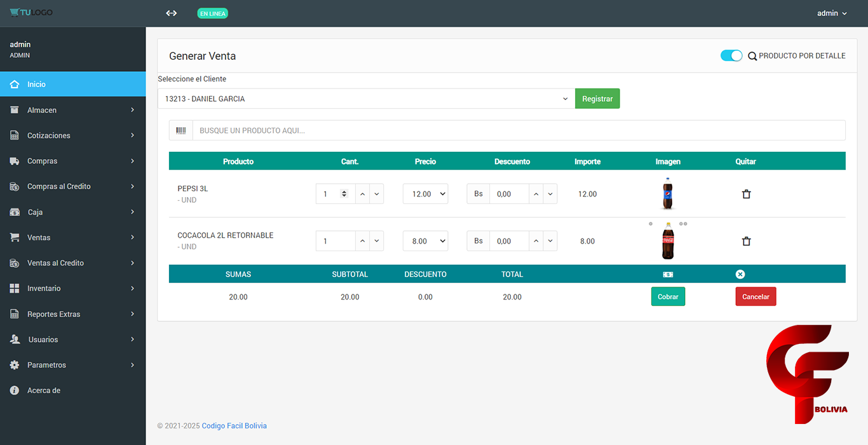Remove COCACOLA 2L RETORNABLE with trash icon
The image size is (868, 445).
(x=746, y=241)
